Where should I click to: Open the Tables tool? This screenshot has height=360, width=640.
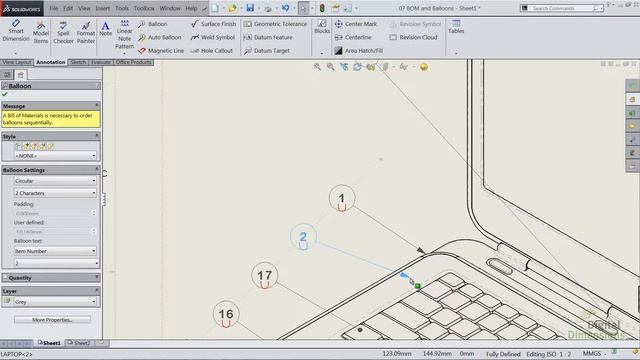tap(456, 27)
